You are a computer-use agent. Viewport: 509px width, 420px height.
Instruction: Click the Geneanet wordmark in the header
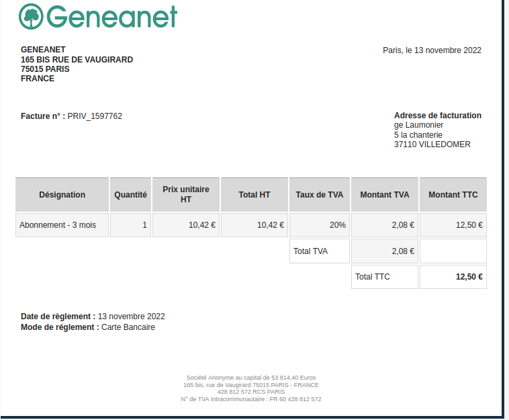tap(113, 17)
